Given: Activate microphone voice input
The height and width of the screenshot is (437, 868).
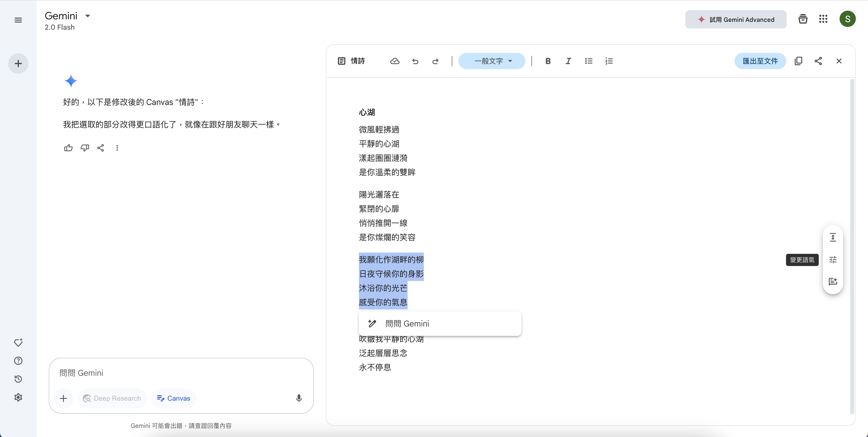Looking at the screenshot, I should (299, 399).
